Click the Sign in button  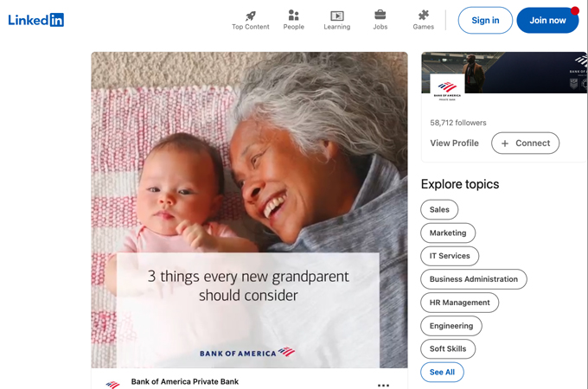click(485, 20)
